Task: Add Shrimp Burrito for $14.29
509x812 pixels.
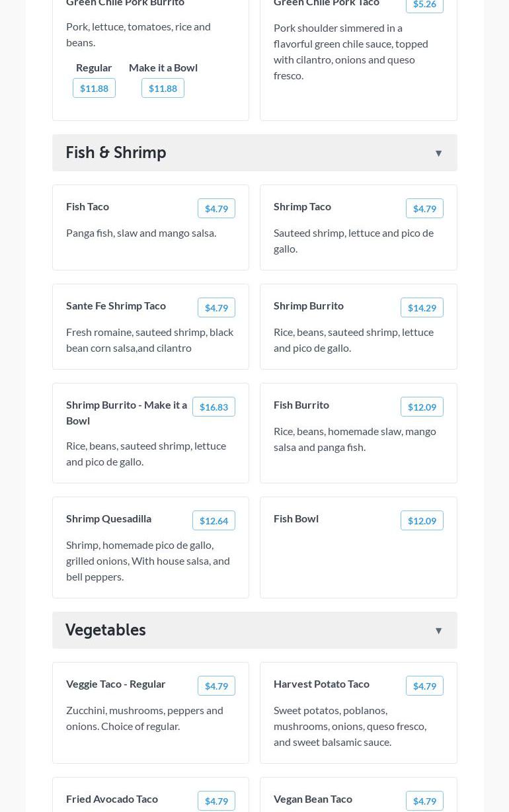Action: (422, 307)
